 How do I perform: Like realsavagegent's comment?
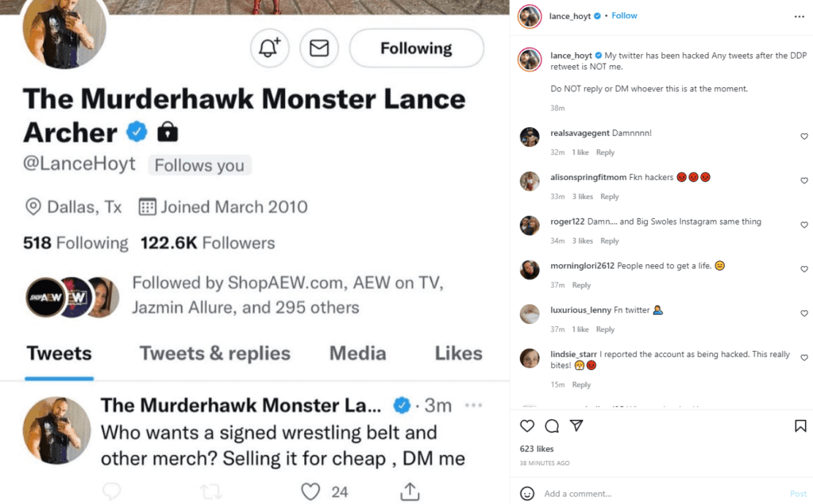point(803,137)
